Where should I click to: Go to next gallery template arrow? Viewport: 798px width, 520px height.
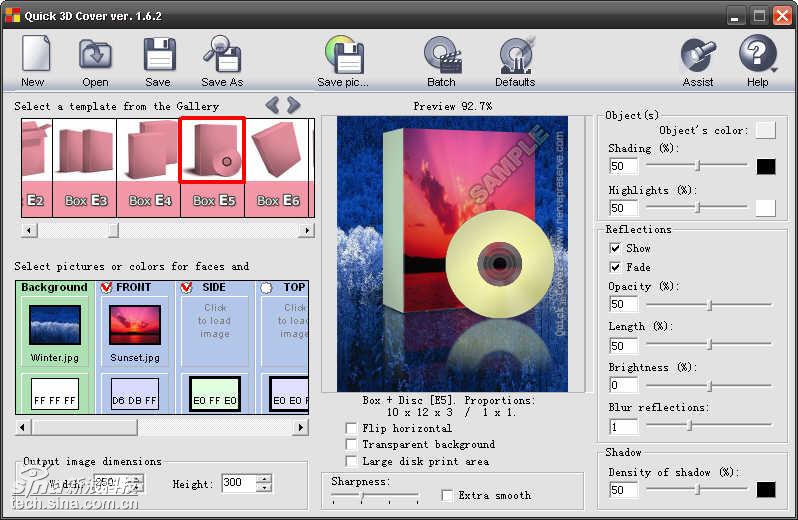coord(294,105)
